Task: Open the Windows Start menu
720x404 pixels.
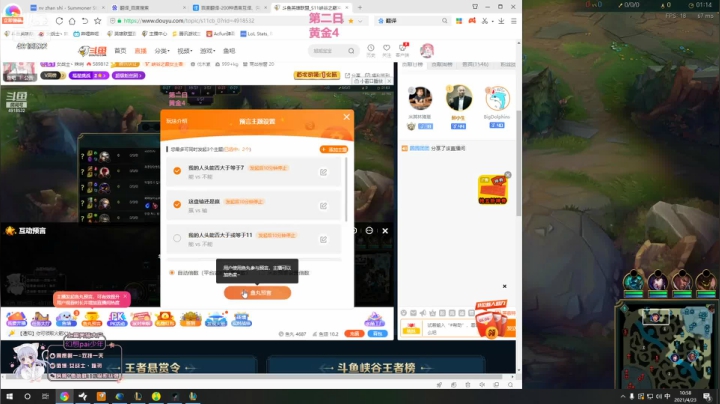Action: 9,396
